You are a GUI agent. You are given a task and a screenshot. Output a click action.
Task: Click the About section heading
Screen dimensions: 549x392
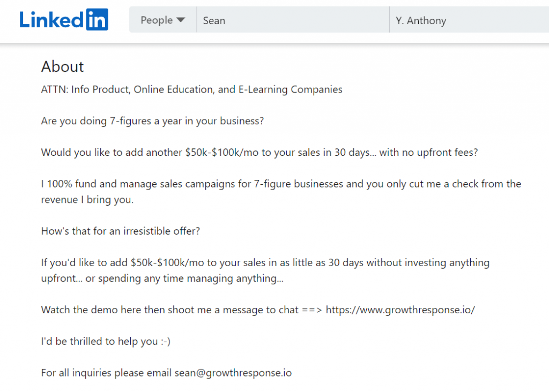pos(63,66)
